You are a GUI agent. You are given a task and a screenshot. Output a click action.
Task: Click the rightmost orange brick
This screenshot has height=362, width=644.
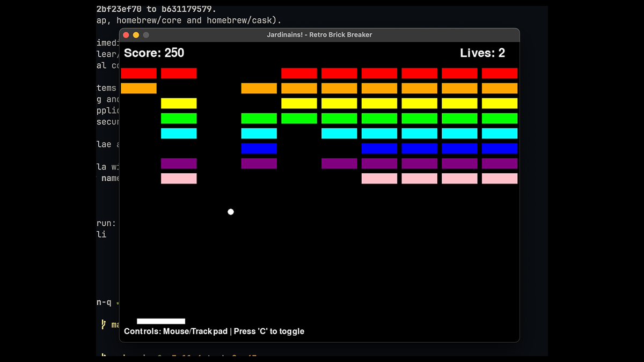coord(499,88)
